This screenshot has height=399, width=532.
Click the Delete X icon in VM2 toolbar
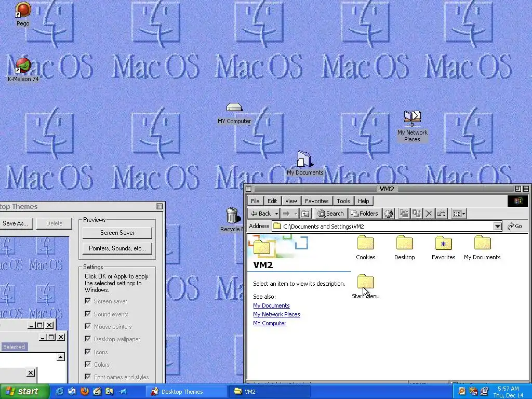pyautogui.click(x=429, y=214)
